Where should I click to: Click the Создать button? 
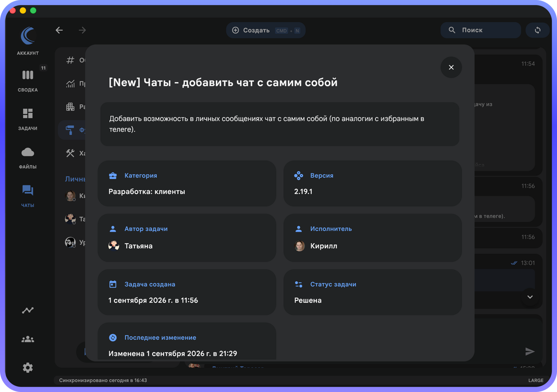[x=266, y=30]
